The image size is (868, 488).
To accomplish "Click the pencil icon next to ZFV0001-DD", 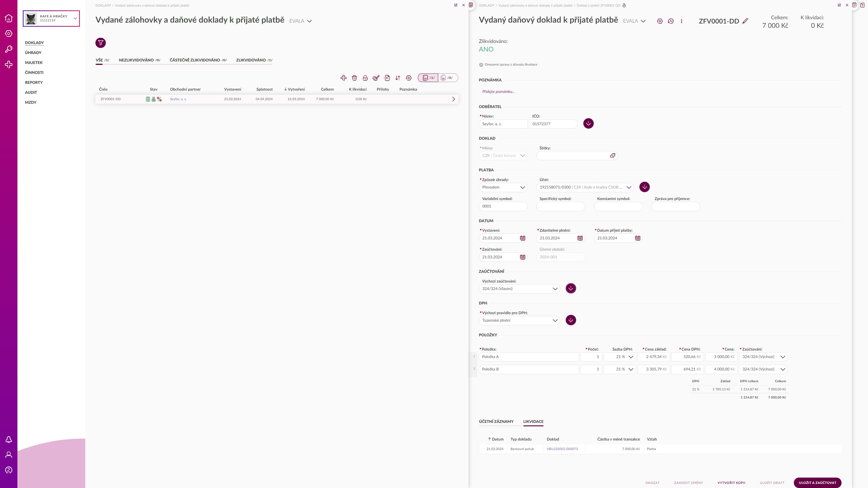I will [745, 21].
